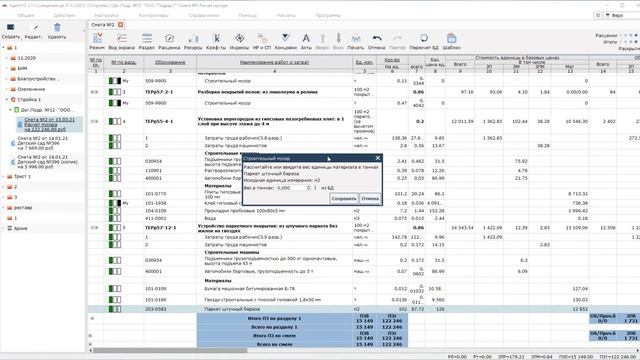The width and height of the screenshot is (640, 360).
Task: Open the Действия menu
Action: point(64,15)
